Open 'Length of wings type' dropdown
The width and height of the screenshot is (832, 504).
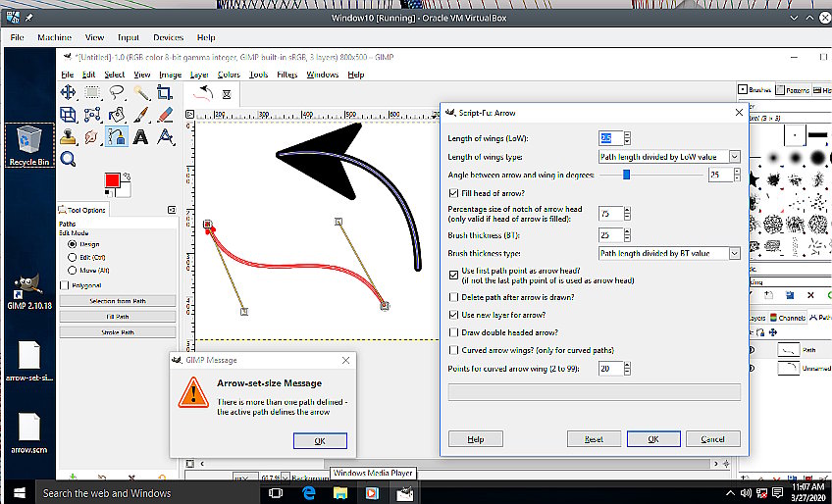[x=669, y=157]
